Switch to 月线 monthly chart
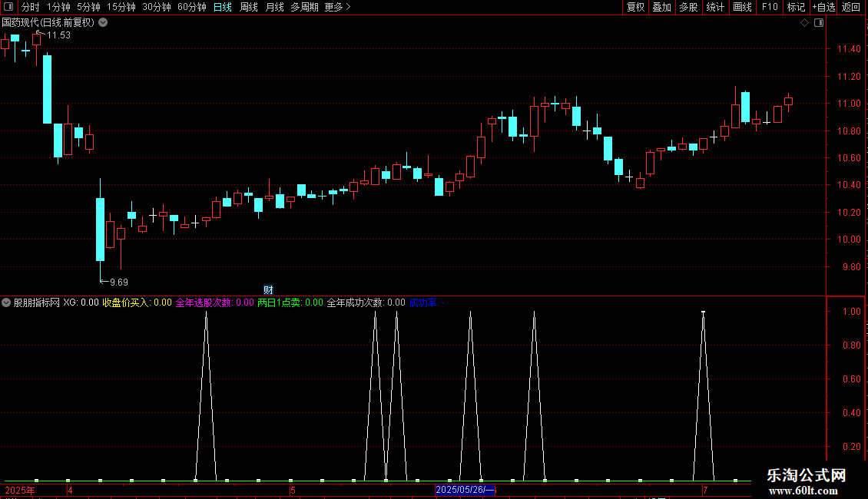This screenshot has height=499, width=868. coord(274,7)
